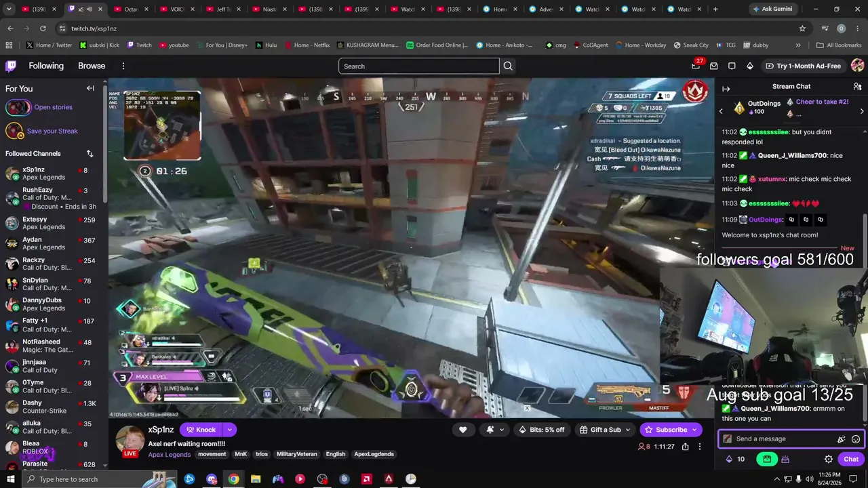Image resolution: width=868 pixels, height=488 pixels.
Task: Open the Twitch more options menu
Action: [x=123, y=66]
